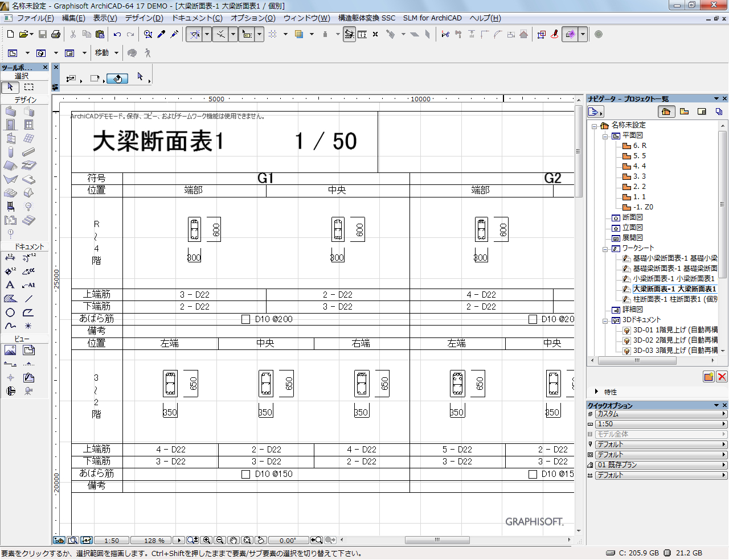Image resolution: width=729 pixels, height=560 pixels.
Task: Open the カスタム dropdown in Quick Options
Action: pyautogui.click(x=661, y=414)
